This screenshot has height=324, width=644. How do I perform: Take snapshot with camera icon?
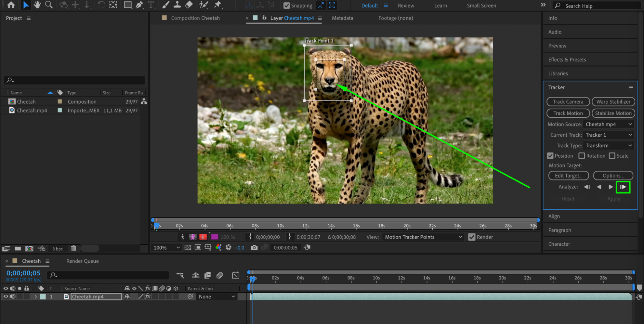[254, 248]
